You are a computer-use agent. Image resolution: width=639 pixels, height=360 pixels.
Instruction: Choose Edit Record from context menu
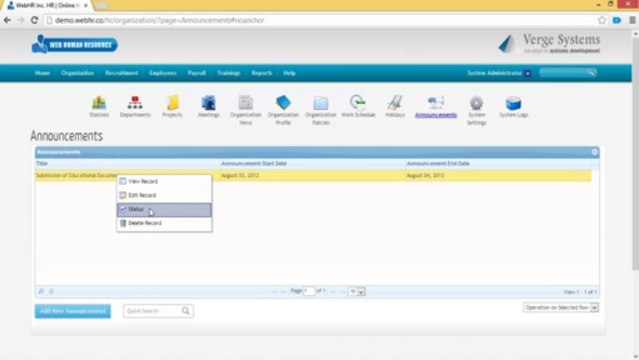pos(164,195)
